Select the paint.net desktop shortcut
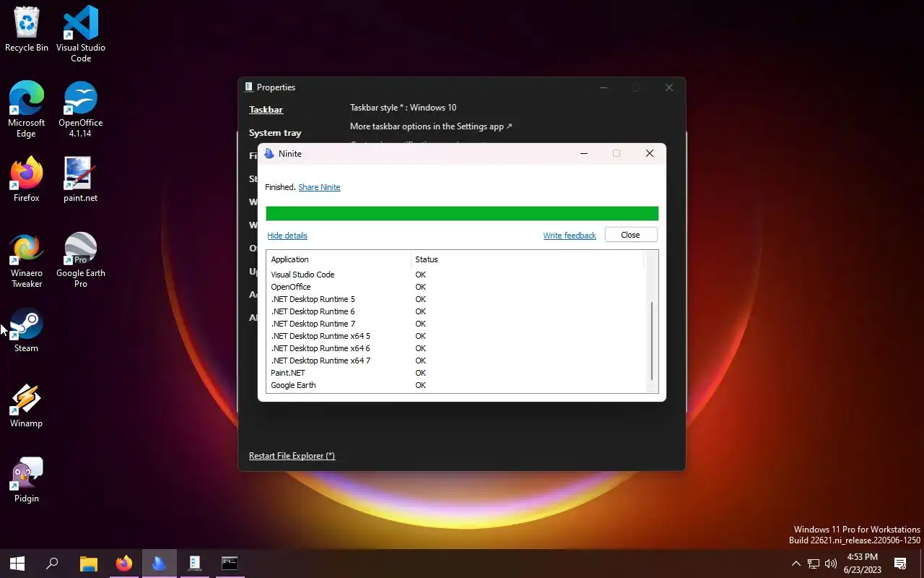Viewport: 924px width, 578px height. pos(81,179)
